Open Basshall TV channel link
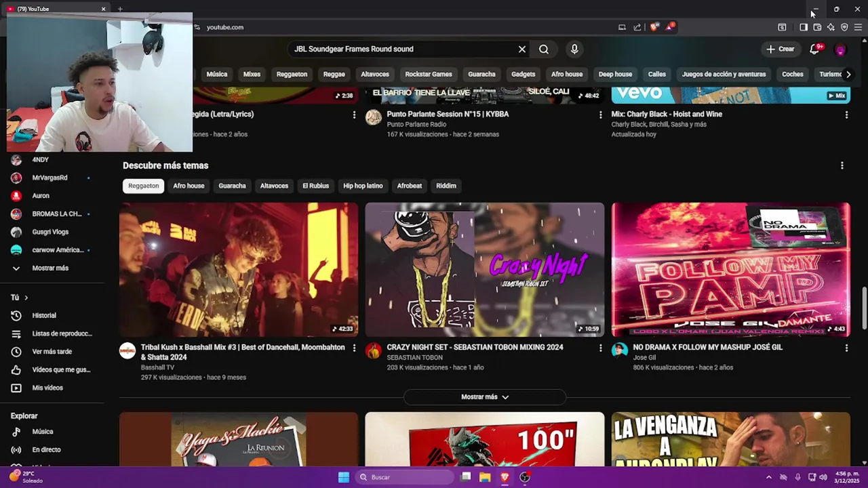868x488 pixels. click(157, 367)
